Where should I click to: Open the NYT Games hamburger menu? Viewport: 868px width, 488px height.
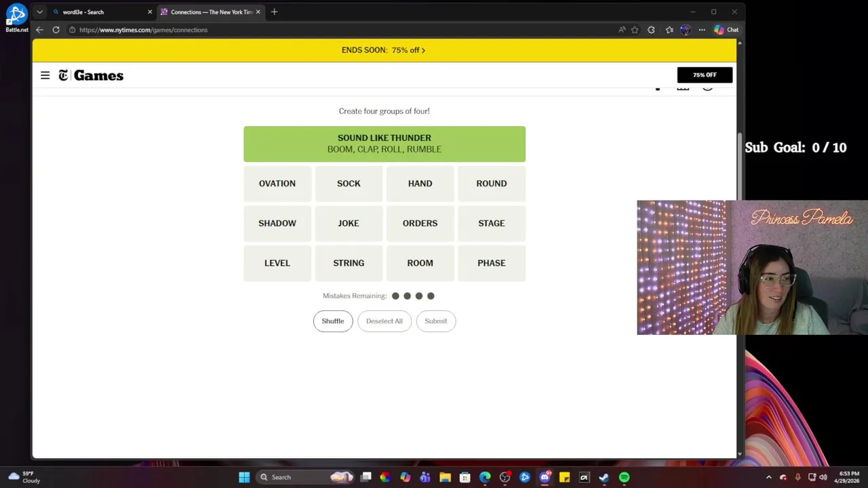click(45, 75)
